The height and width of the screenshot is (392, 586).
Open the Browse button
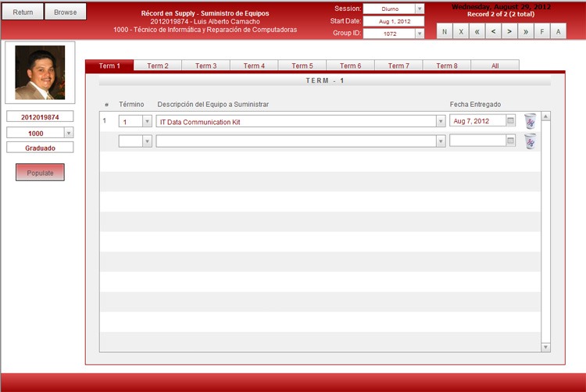point(66,12)
